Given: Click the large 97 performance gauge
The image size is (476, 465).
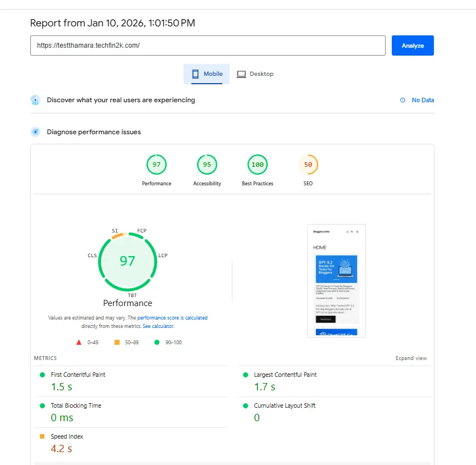Looking at the screenshot, I should click(x=127, y=262).
